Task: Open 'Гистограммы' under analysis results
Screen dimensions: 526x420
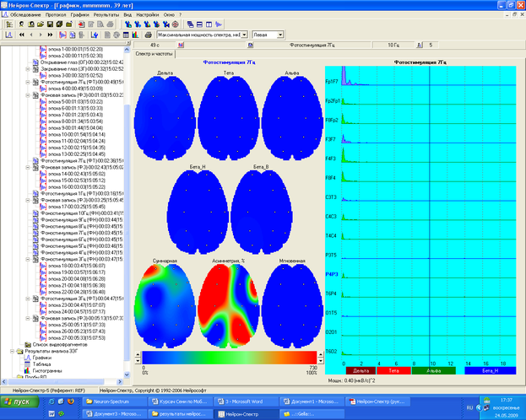Action: tap(47, 371)
